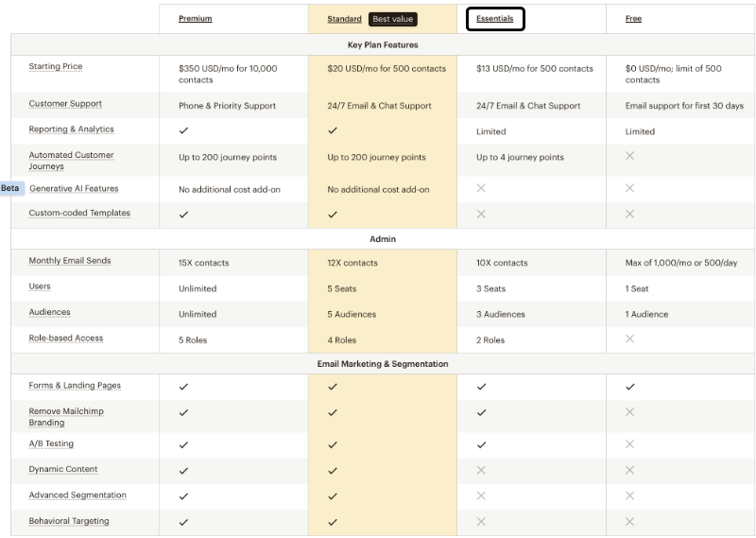The height and width of the screenshot is (538, 756).
Task: Click the Beta tag beside Generative AI
Action: (x=10, y=188)
